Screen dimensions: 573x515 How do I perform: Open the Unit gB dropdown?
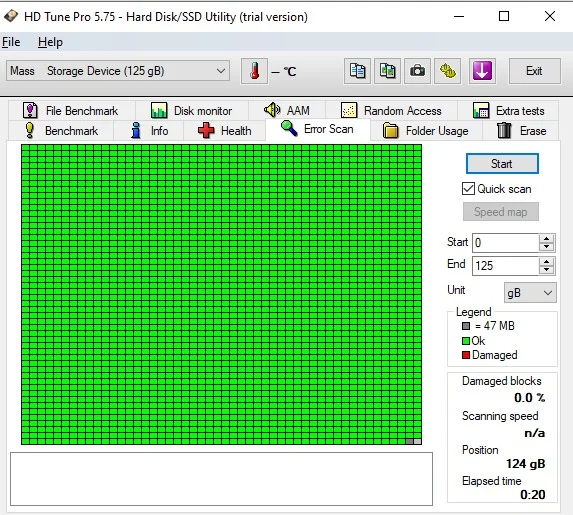(530, 292)
